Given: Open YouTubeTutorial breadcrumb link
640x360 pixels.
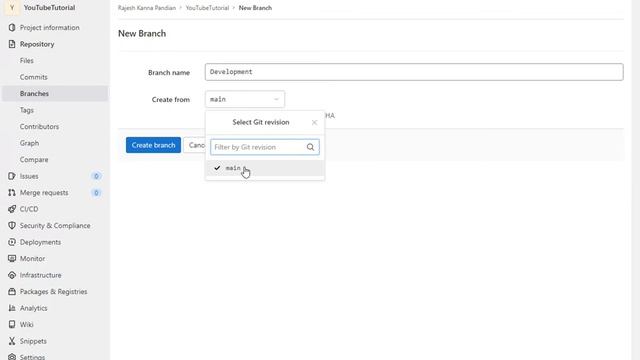Looking at the screenshot, I should tap(207, 8).
